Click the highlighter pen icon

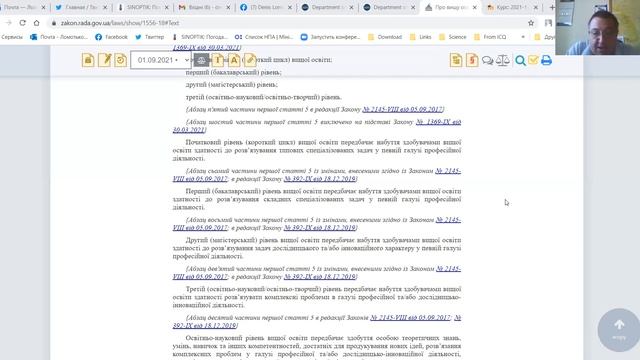[x=250, y=60]
